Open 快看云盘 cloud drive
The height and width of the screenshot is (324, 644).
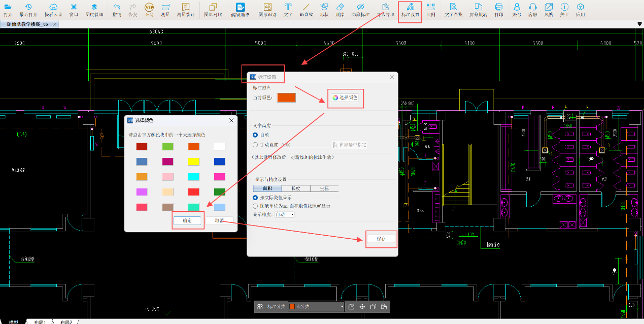(x=53, y=9)
